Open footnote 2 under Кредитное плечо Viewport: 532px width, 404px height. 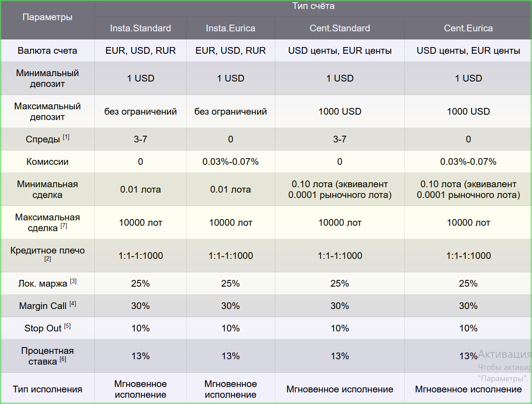click(x=47, y=259)
